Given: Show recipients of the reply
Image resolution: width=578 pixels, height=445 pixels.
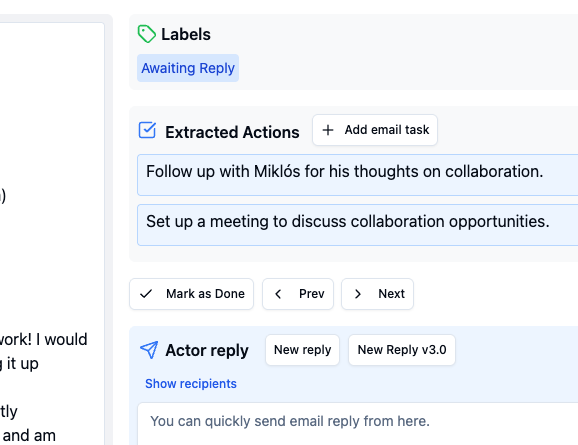Looking at the screenshot, I should (x=191, y=384).
